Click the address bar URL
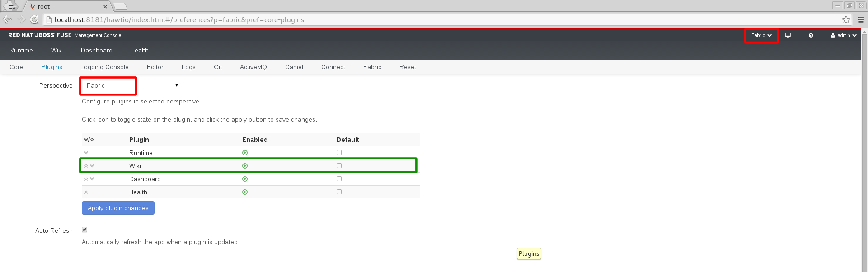Image resolution: width=868 pixels, height=272 pixels. click(179, 19)
